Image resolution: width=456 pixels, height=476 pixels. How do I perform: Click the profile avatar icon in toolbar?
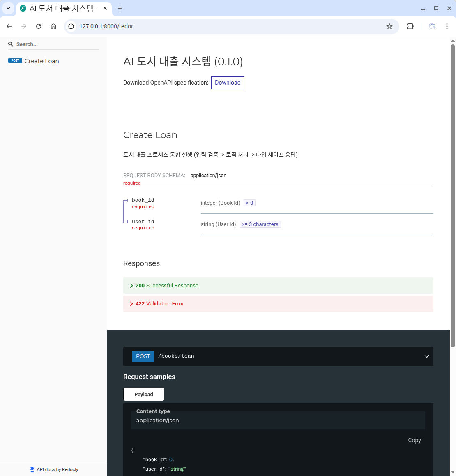pyautogui.click(x=432, y=26)
